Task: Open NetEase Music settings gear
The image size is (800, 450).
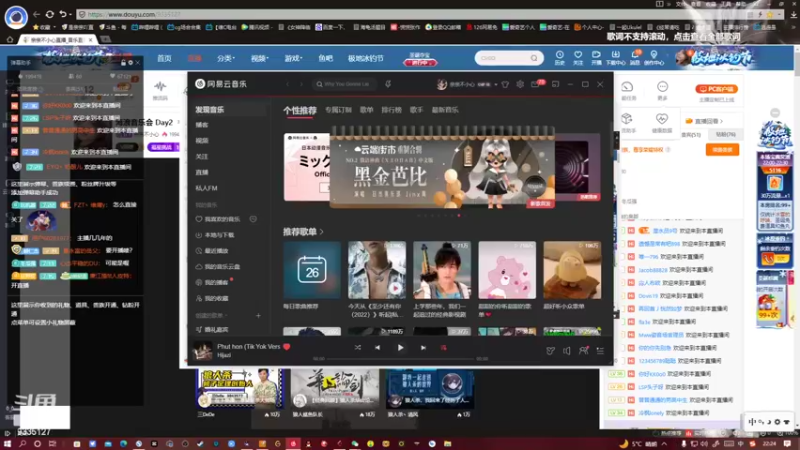Action: [x=520, y=84]
